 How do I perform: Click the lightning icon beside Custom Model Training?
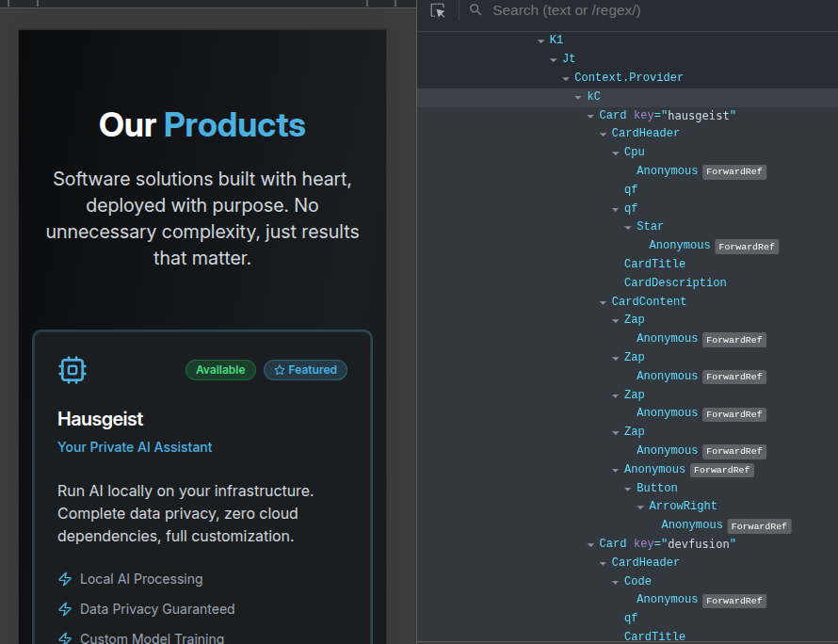coord(65,638)
